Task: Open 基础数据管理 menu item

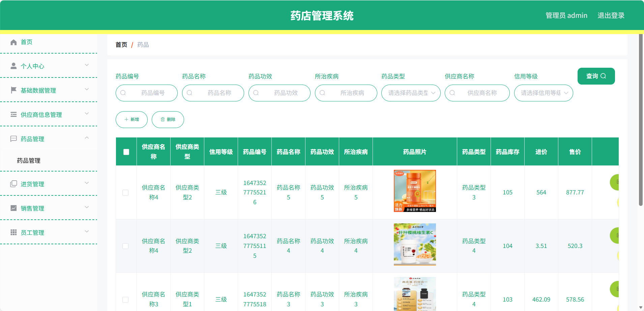Action: pos(49,90)
